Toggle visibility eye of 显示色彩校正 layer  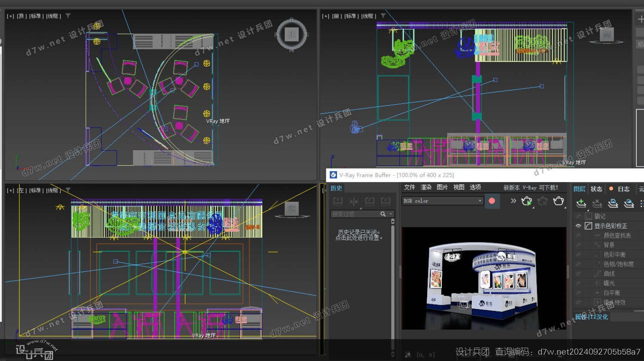pyautogui.click(x=578, y=226)
